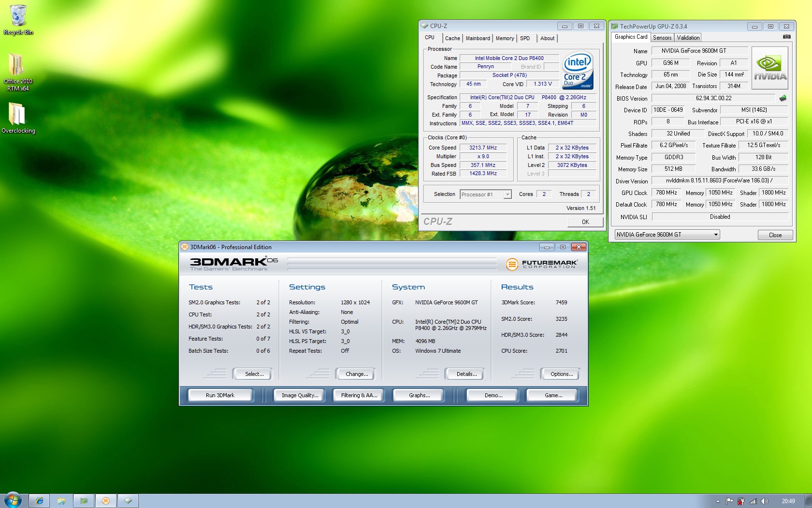Image resolution: width=812 pixels, height=508 pixels.
Task: Select the Graphics Card tab in GPU-Z
Action: (631, 37)
